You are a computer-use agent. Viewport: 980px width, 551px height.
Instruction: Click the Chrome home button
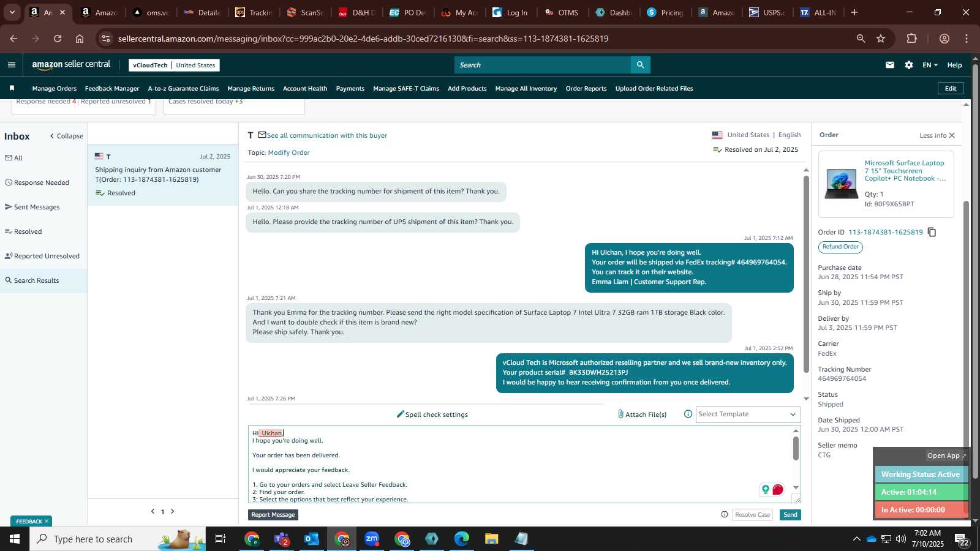pos(80,39)
